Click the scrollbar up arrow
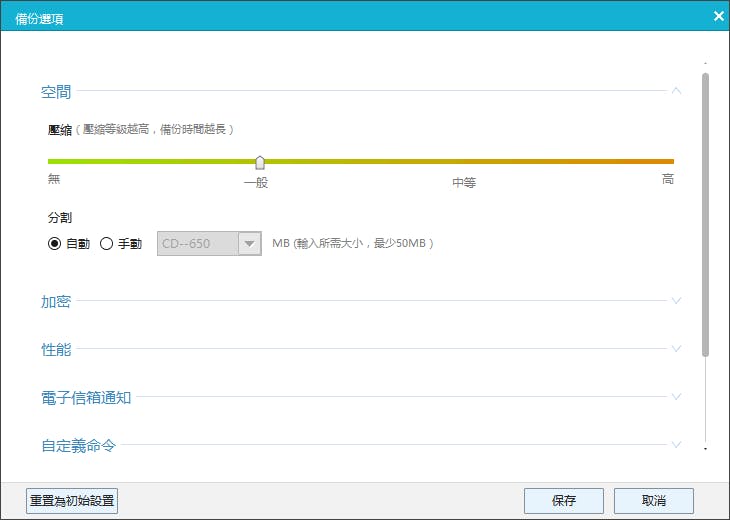The image size is (730, 520). 706,63
